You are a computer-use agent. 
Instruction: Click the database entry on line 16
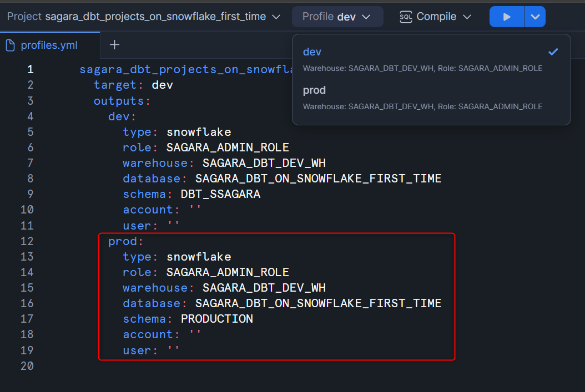point(282,303)
